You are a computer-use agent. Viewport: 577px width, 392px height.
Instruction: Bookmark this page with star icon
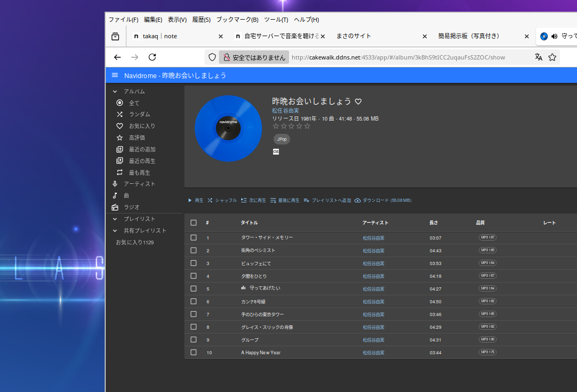click(552, 57)
